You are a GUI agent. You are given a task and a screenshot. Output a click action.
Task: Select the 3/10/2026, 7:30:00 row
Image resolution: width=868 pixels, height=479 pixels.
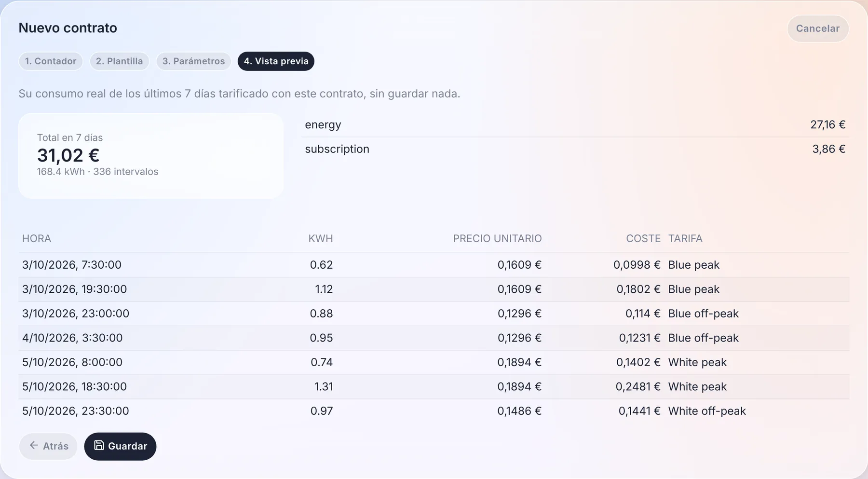point(434,265)
